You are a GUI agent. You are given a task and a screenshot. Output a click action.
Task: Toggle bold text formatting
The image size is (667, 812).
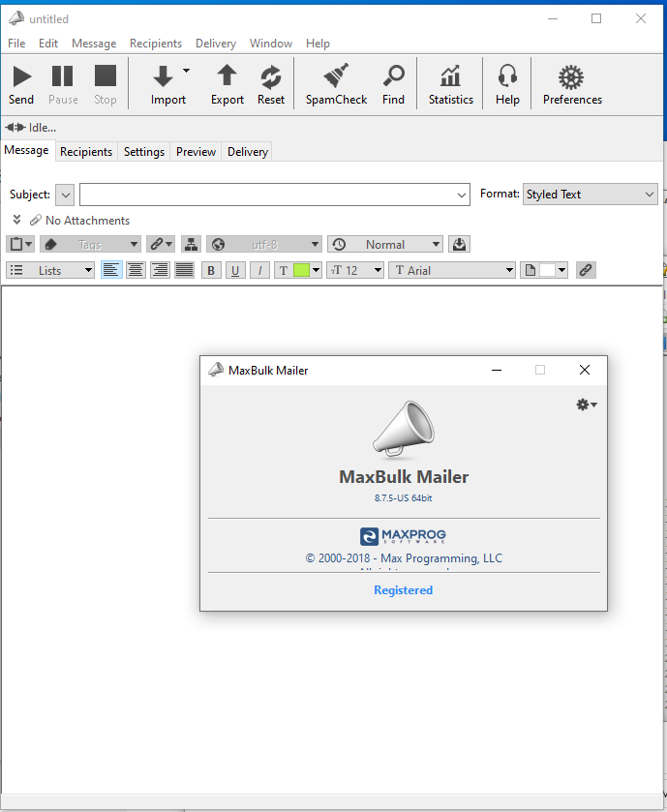tap(211, 271)
